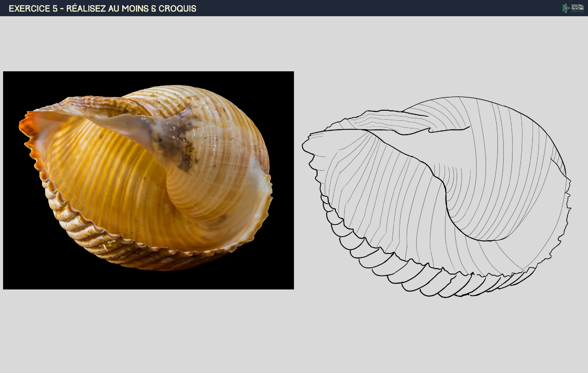Select the seashell reference photograph
588x373 pixels.
[148, 180]
